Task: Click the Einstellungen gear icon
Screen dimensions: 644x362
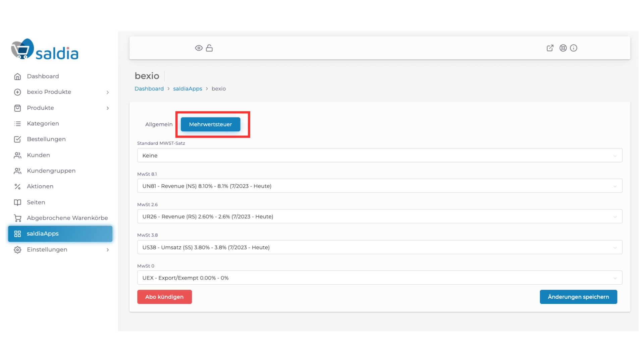Action: [x=17, y=250]
